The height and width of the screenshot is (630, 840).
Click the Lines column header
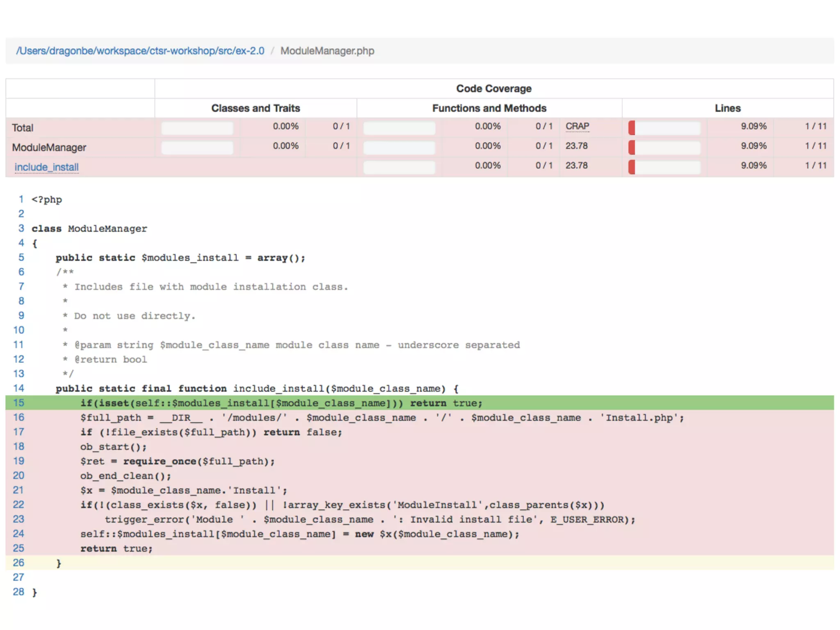[x=727, y=108]
